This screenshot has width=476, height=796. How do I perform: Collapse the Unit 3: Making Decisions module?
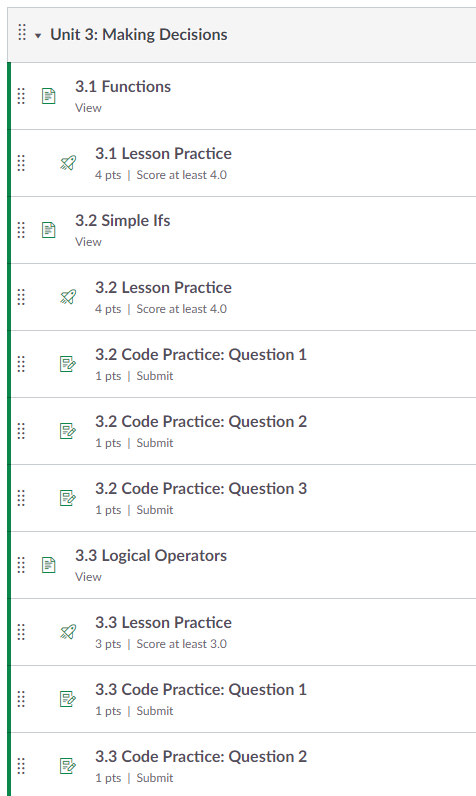click(38, 36)
